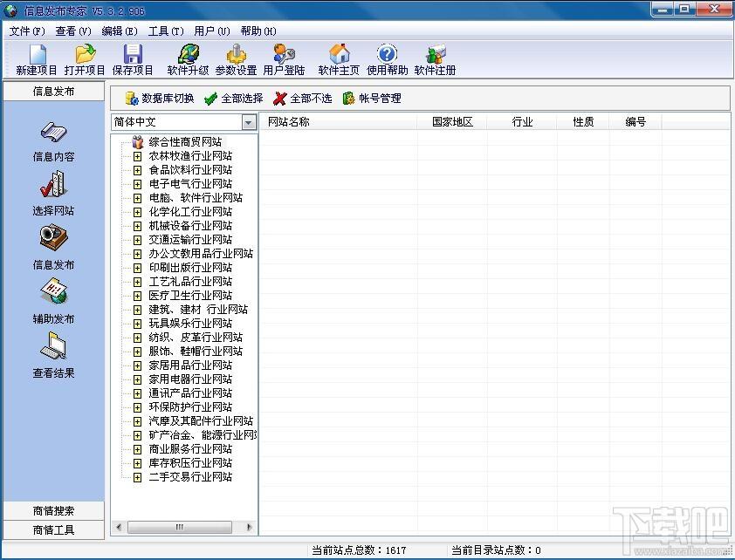Click the 数据库切换 button
This screenshot has width=735, height=560.
(160, 99)
